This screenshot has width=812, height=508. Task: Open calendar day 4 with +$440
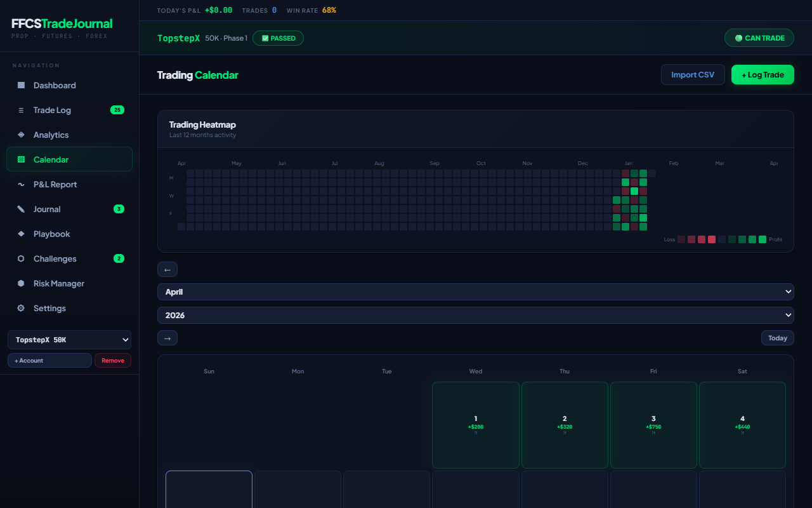point(742,425)
